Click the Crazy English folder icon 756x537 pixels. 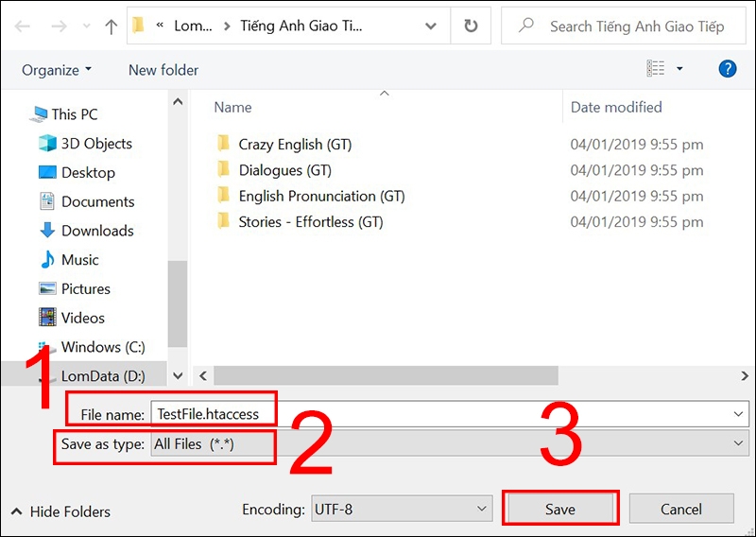coord(223,143)
